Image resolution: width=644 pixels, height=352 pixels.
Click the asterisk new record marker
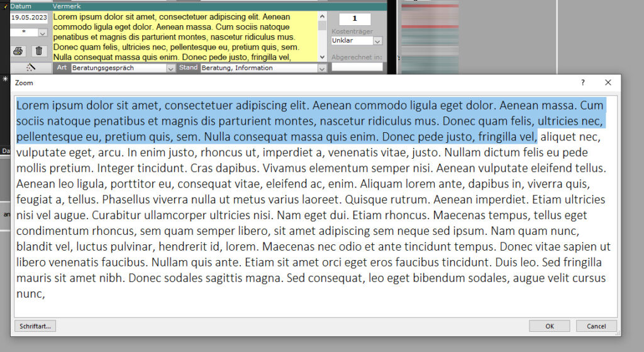tap(5, 79)
